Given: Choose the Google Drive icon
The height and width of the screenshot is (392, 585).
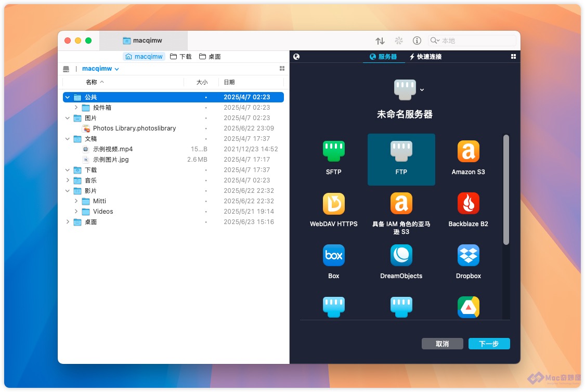Looking at the screenshot, I should point(468,307).
